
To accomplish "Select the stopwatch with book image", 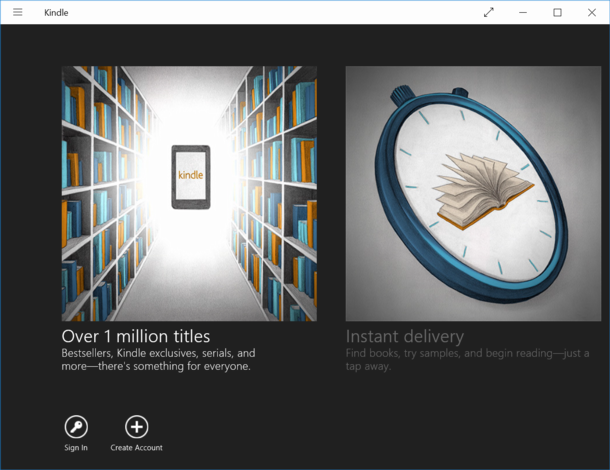I will click(x=473, y=193).
